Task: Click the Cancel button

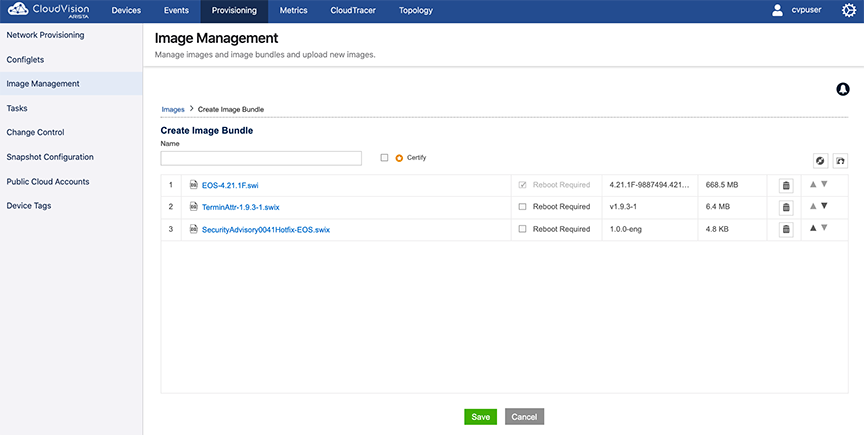Action: [x=525, y=417]
